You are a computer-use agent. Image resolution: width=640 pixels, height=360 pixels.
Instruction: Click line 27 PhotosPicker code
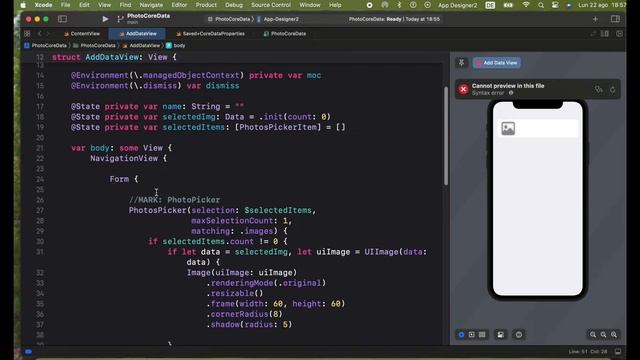click(x=222, y=210)
